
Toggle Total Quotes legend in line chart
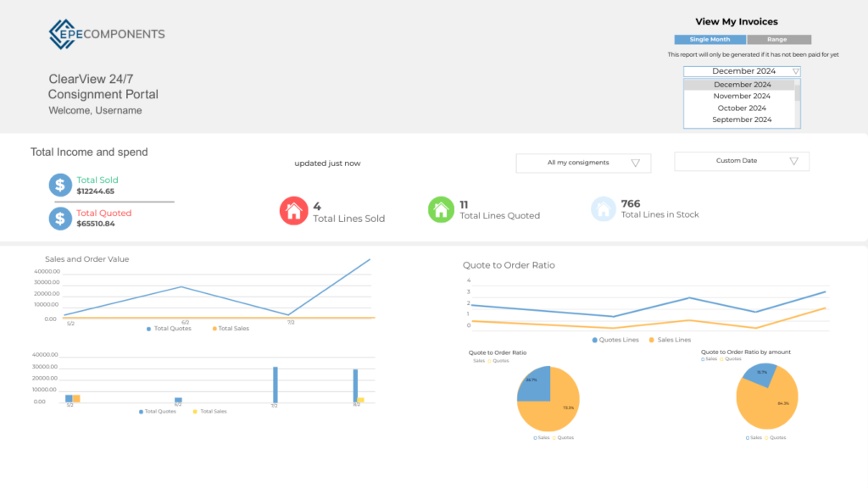coord(149,328)
